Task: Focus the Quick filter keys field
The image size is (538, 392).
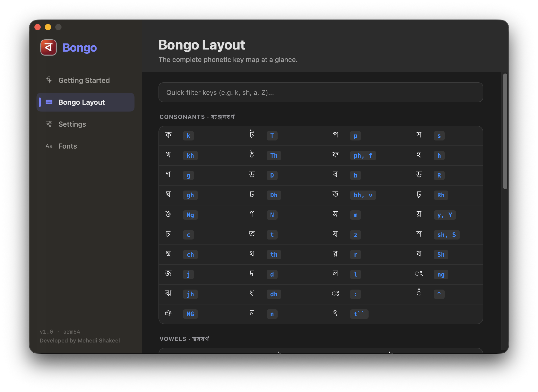Action: pos(321,93)
